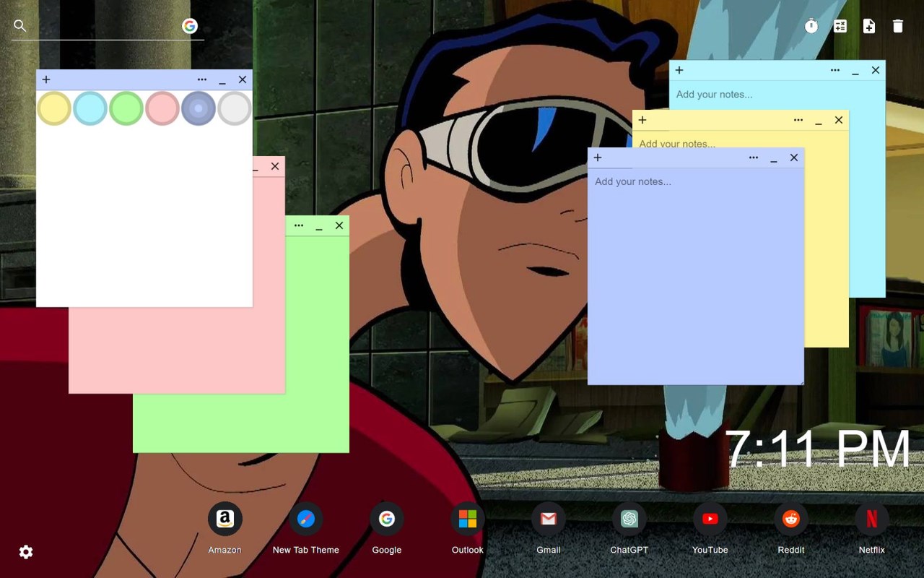The image size is (924, 578).
Task: Open the yellow note's three-dot menu
Action: (x=798, y=120)
